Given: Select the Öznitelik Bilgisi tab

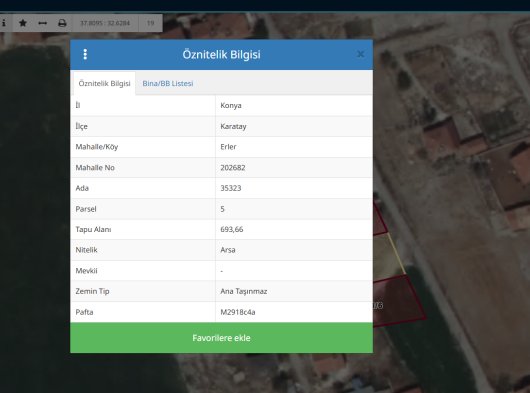Looking at the screenshot, I should [x=104, y=83].
